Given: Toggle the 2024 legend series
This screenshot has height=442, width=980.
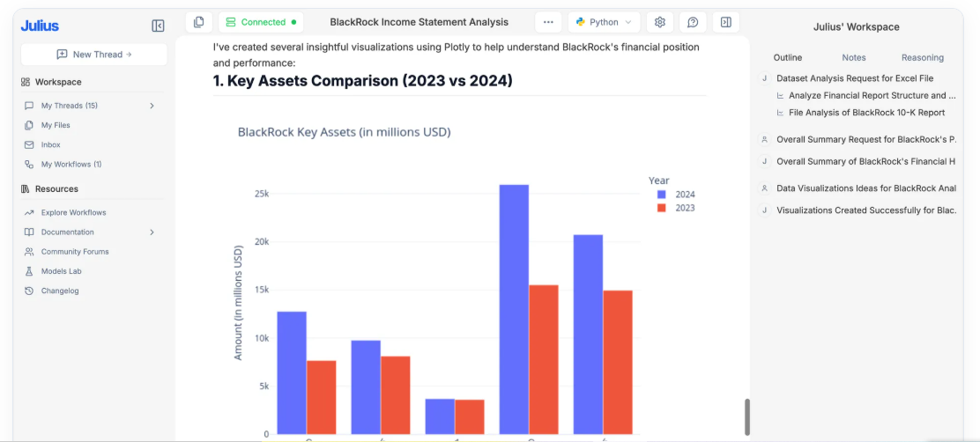Looking at the screenshot, I should tap(676, 195).
